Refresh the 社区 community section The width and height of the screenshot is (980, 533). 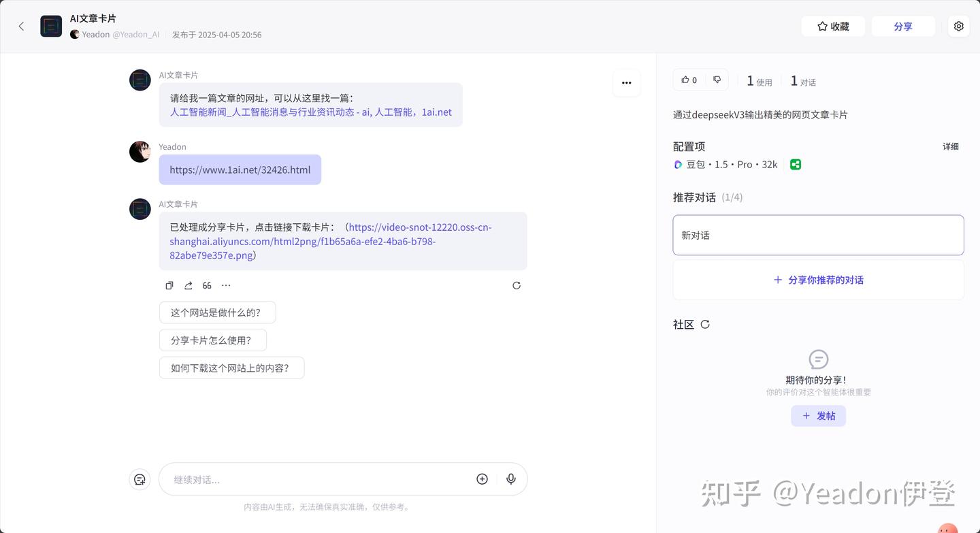click(x=705, y=325)
